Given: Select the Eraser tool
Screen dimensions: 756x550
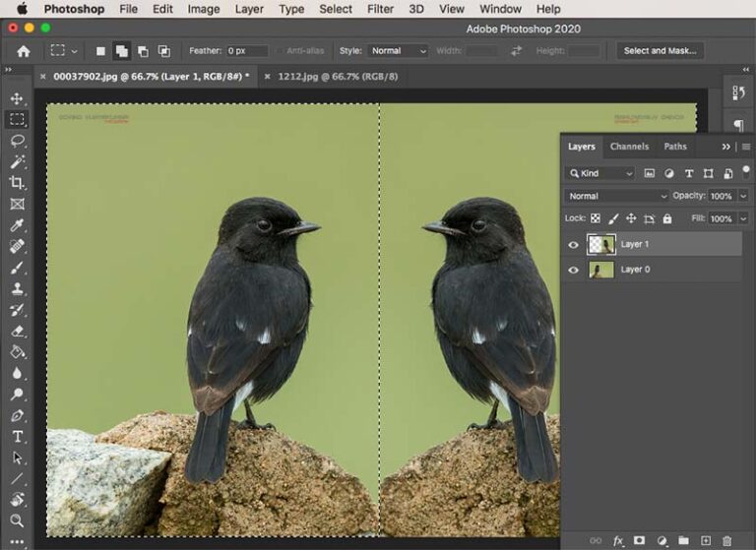Looking at the screenshot, I should coord(18,331).
